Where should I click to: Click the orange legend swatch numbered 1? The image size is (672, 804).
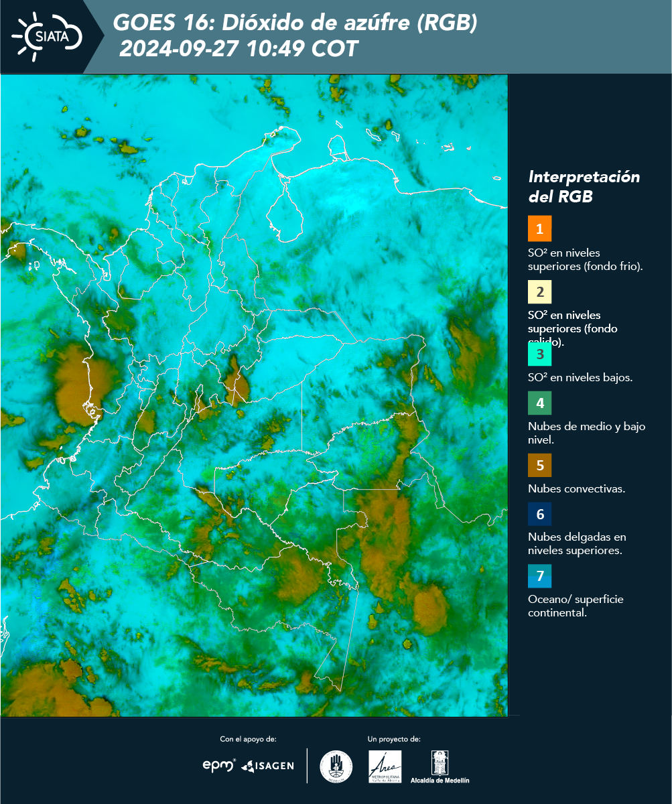(539, 228)
